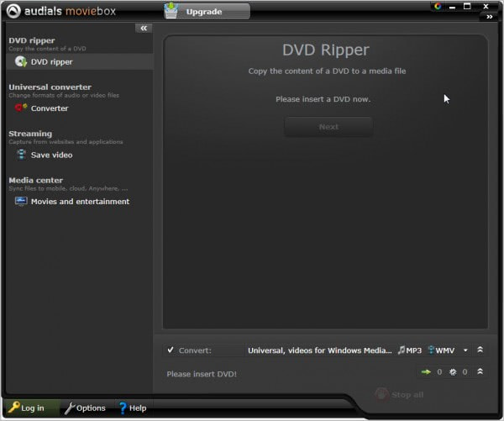Screen dimensions: 504x421
Task: Expand the right panel double arrow
Action: point(489,17)
